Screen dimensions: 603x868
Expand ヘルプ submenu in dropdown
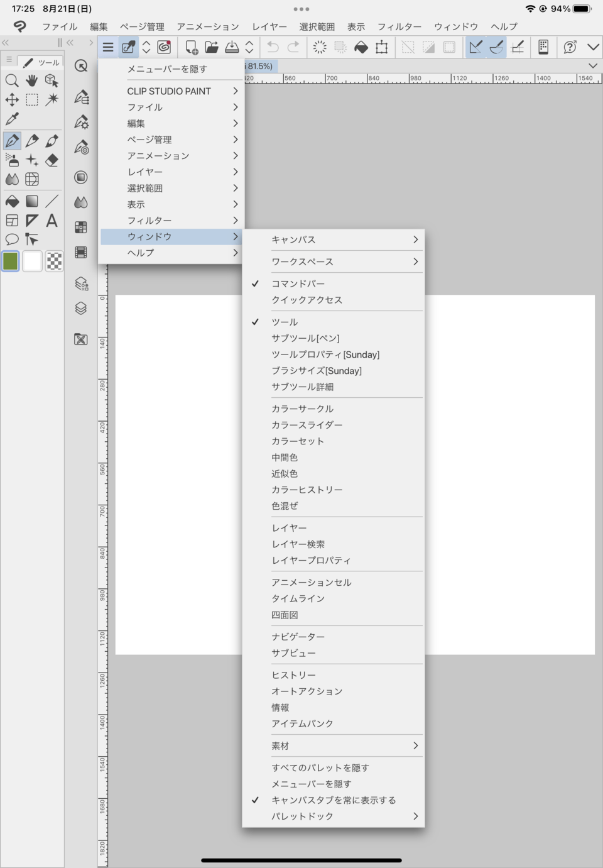(171, 253)
